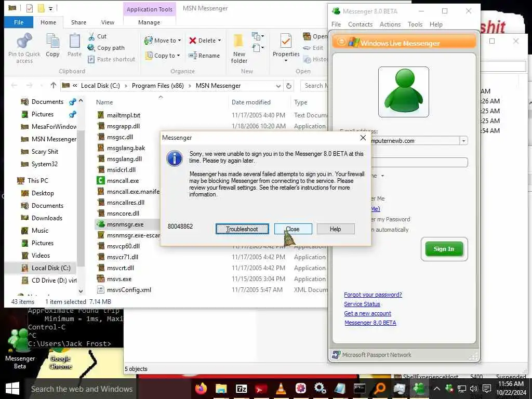The width and height of the screenshot is (532, 399).
Task: Expand the Move to dropdown
Action: click(x=179, y=41)
